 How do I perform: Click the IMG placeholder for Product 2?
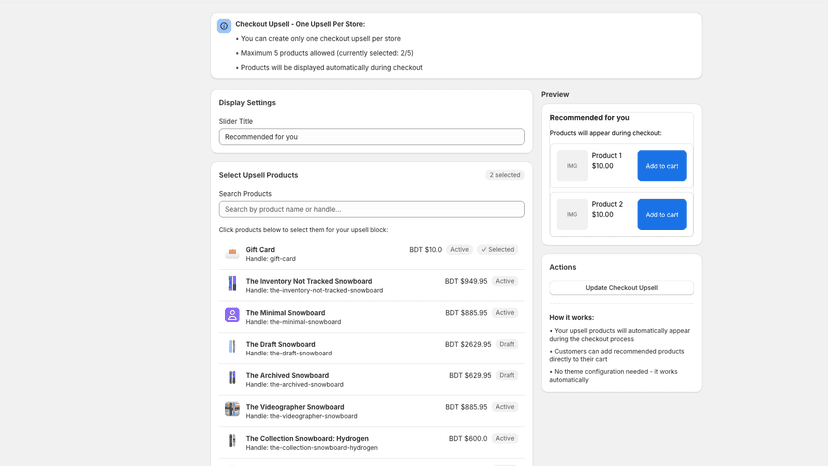click(x=572, y=215)
